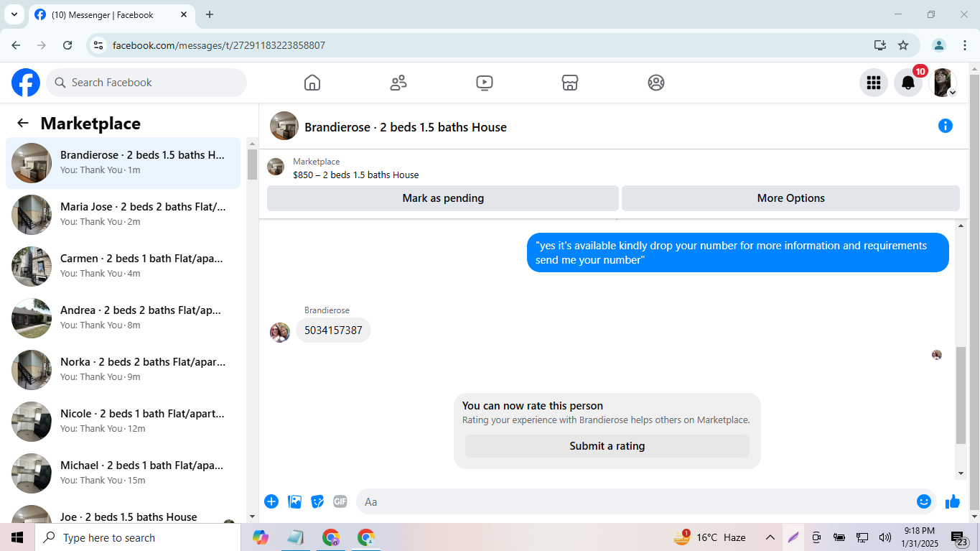Click Mark as pending
Screen dimensions: 980x551
443,198
